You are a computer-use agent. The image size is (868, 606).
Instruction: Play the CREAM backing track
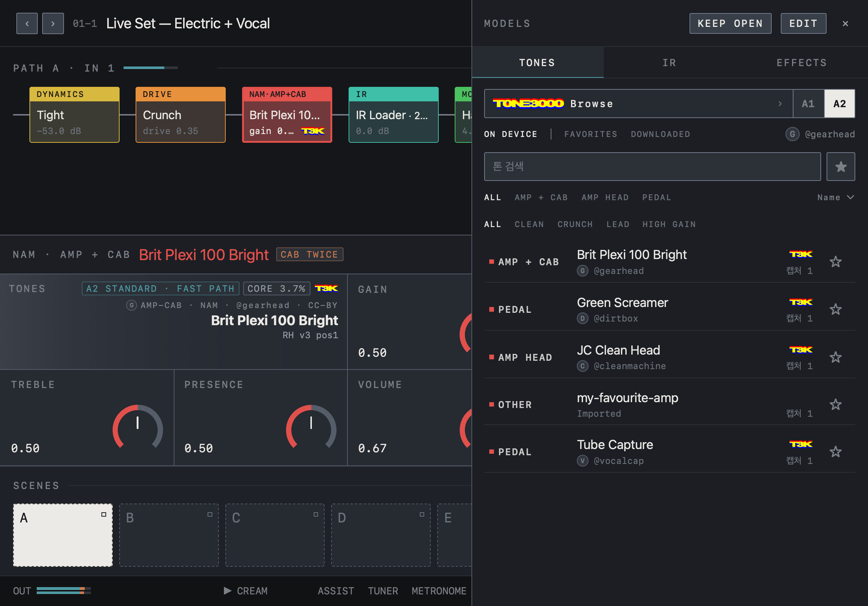coord(245,591)
